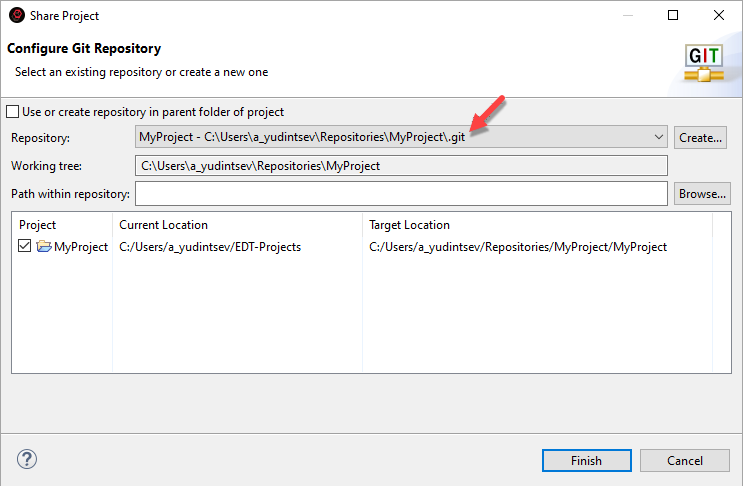The width and height of the screenshot is (743, 486).
Task: Click the Project column header
Action: tap(38, 225)
